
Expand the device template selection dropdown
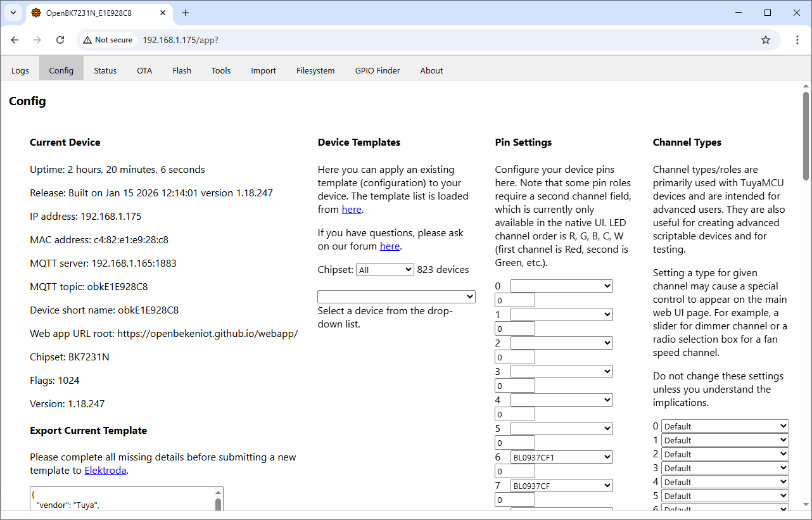click(x=396, y=296)
